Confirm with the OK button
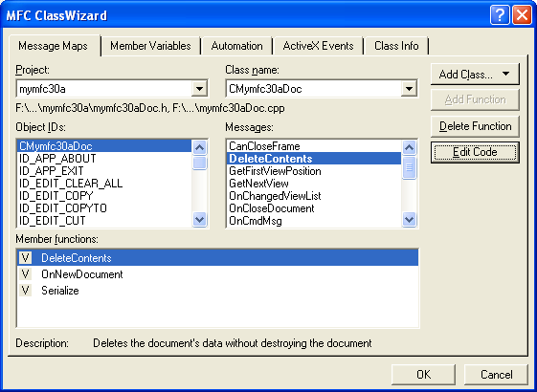Viewport: 537px width, 392px height. (423, 375)
